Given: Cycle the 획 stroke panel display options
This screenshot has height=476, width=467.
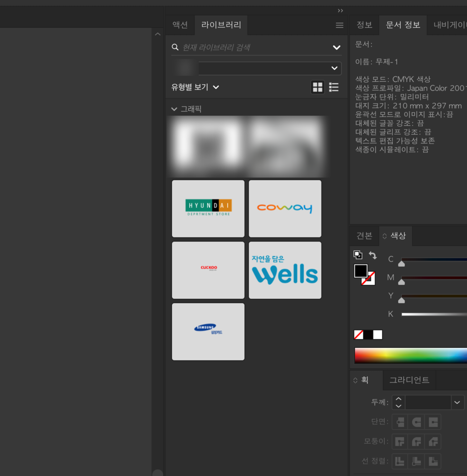Looking at the screenshot, I should [x=355, y=380].
